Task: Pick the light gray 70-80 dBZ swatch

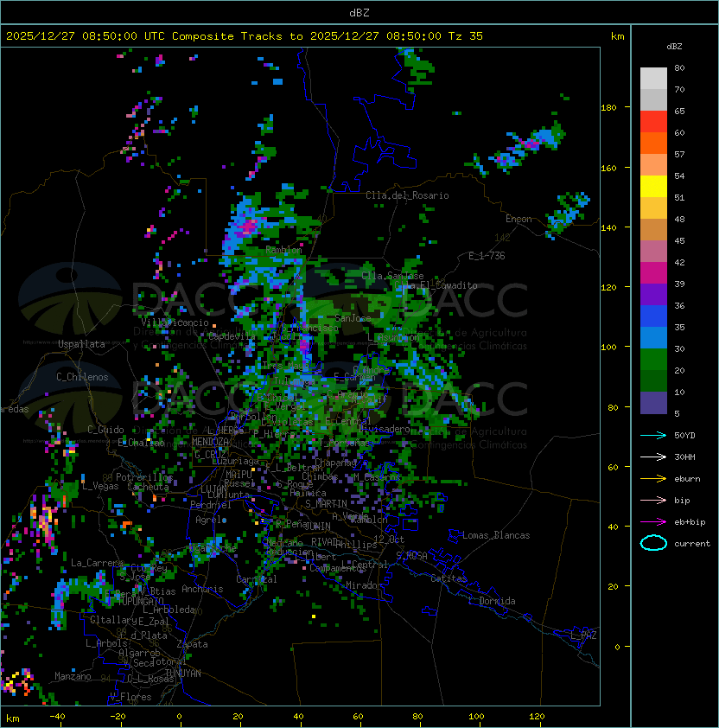Action: [x=653, y=79]
